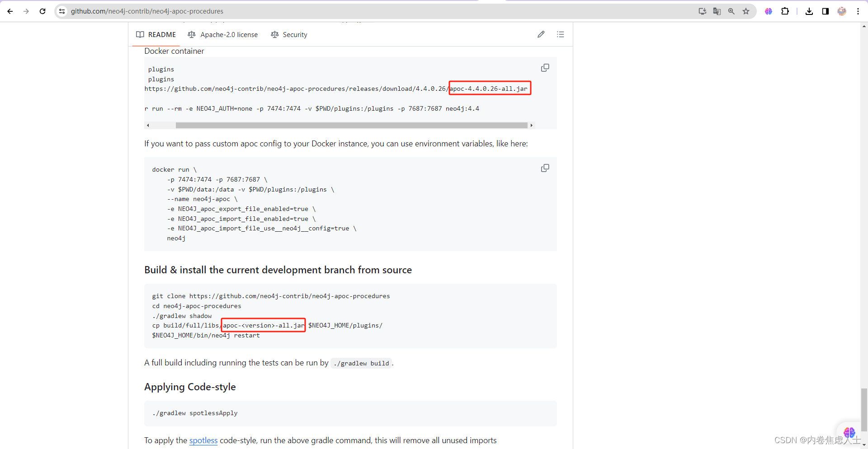Open the Extensions puzzle icon

785,11
